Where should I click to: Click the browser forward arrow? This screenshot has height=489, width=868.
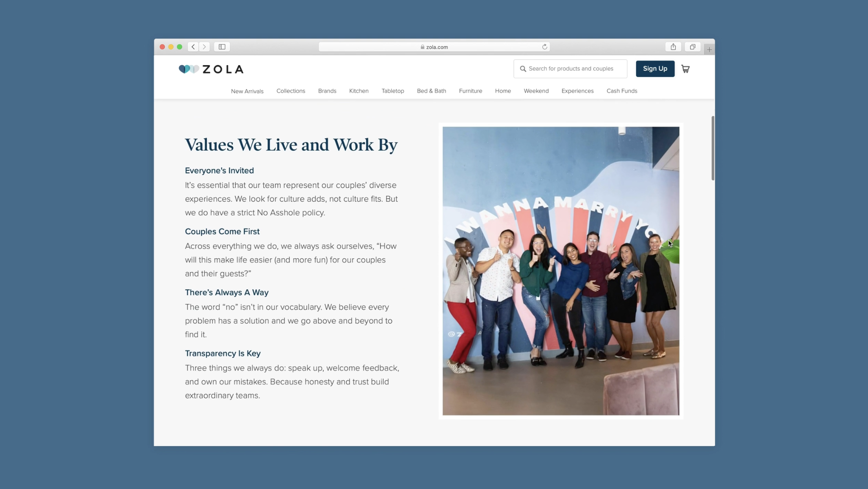[x=204, y=47]
